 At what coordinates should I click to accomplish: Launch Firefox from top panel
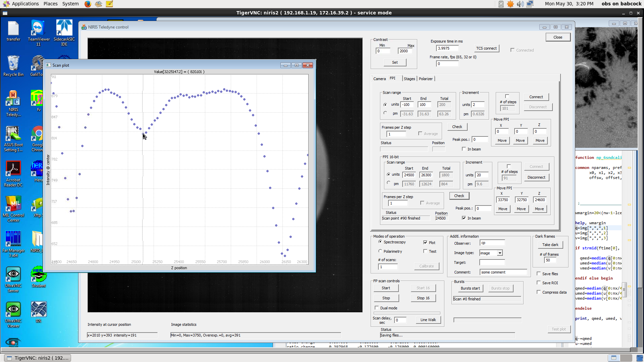point(88,4)
